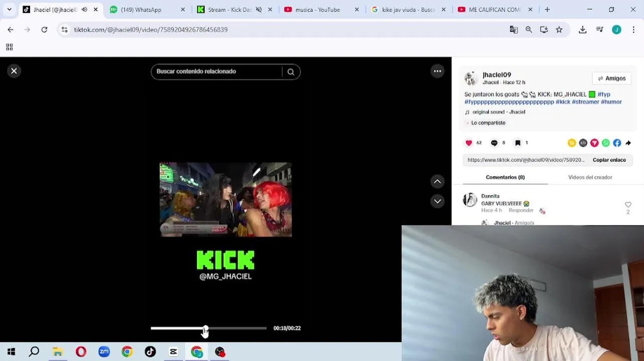Switch to the WhatsApp browser tab
644x361 pixels.
coord(146,10)
